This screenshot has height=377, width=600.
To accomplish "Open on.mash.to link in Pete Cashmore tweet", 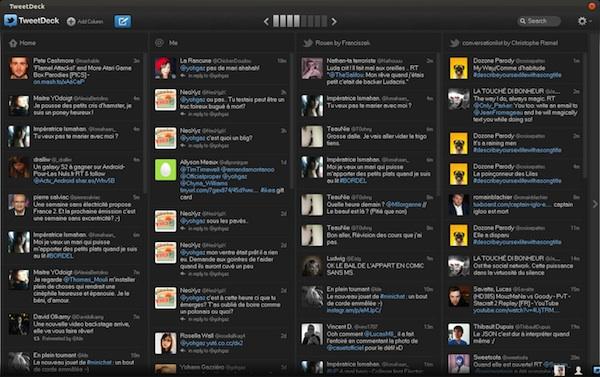I will [x=59, y=82].
